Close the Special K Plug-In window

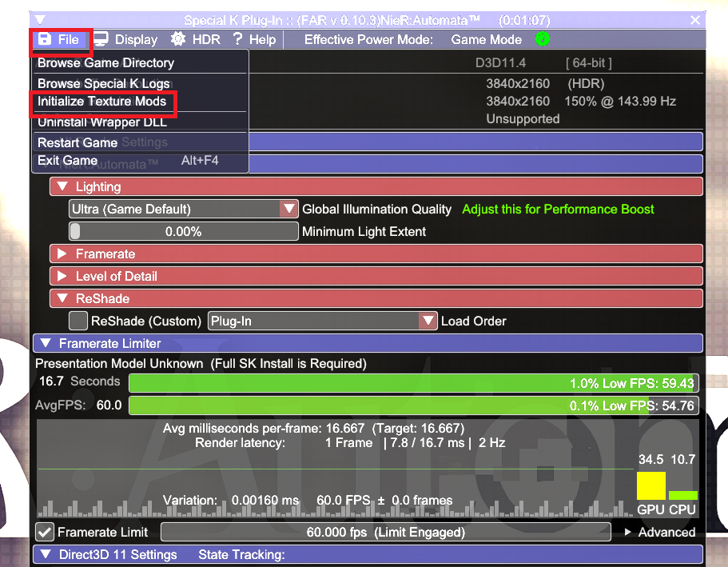[694, 20]
